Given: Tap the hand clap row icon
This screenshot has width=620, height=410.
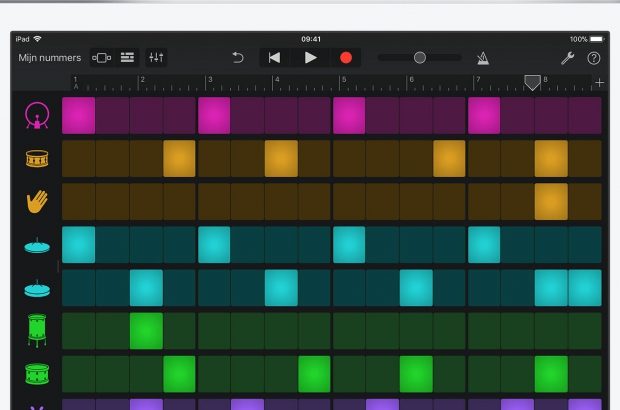Looking at the screenshot, I should tap(37, 202).
